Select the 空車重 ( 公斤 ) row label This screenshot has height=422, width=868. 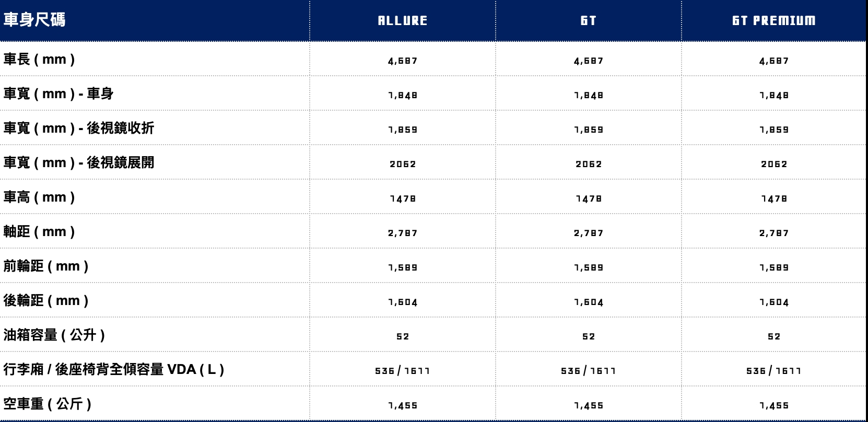pos(48,404)
